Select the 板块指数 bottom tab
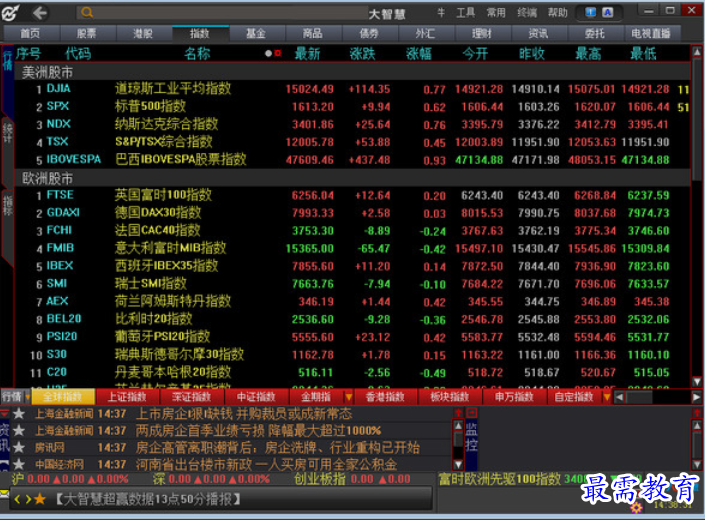The width and height of the screenshot is (705, 520). point(450,397)
